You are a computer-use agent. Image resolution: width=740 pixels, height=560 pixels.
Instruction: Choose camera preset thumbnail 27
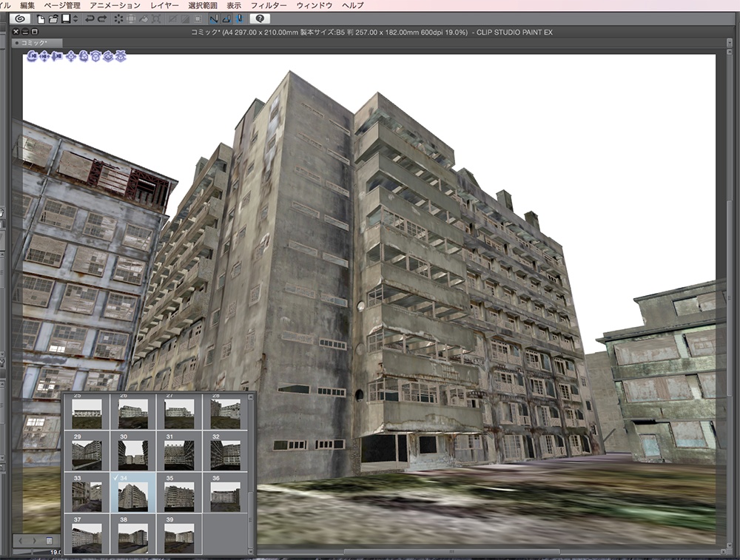pos(179,412)
